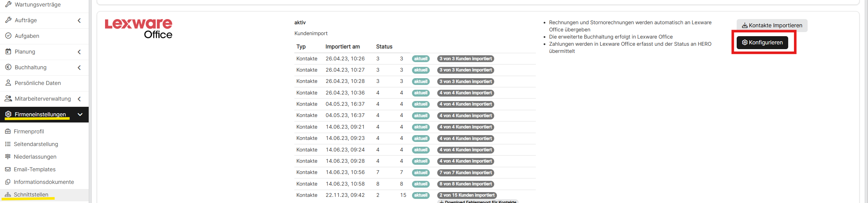Viewport: 868px width, 203px height.
Task: Click the Schnittstellen network icon
Action: (8, 194)
